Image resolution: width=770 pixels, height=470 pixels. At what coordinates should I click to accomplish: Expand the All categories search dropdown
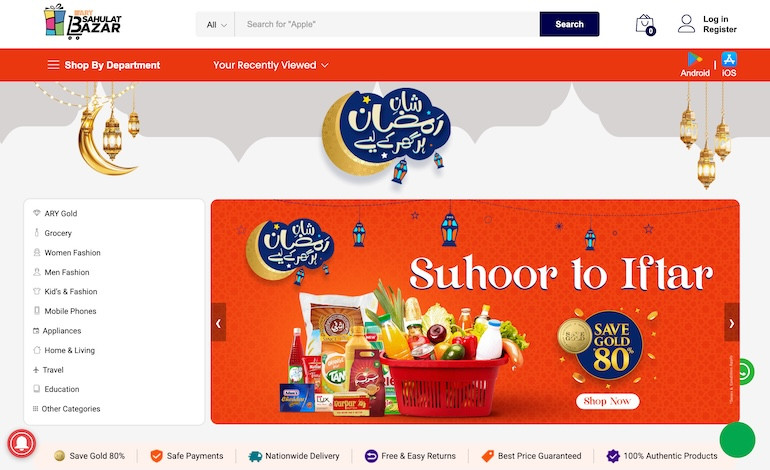216,25
